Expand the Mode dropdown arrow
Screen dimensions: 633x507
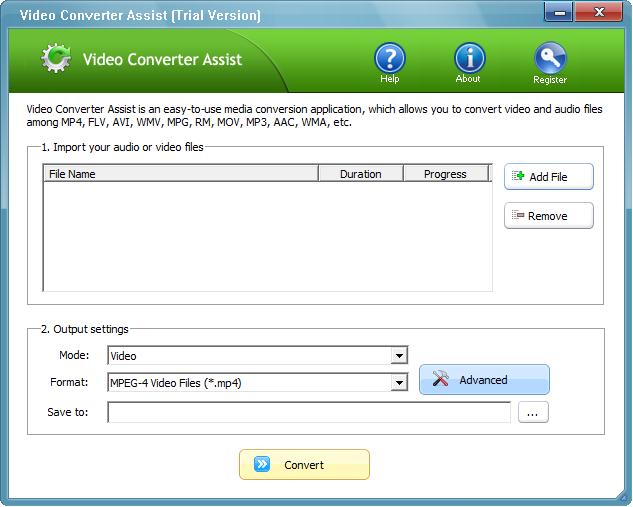coord(399,356)
